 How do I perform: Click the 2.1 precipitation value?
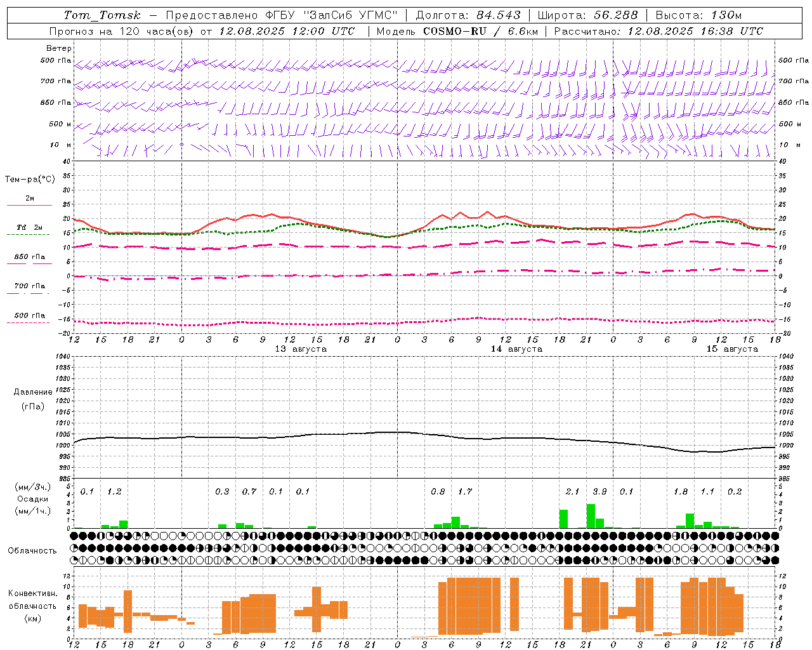point(572,491)
